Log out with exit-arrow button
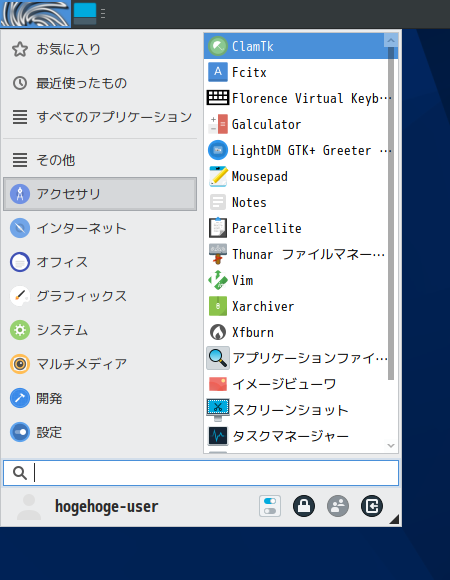 (372, 506)
